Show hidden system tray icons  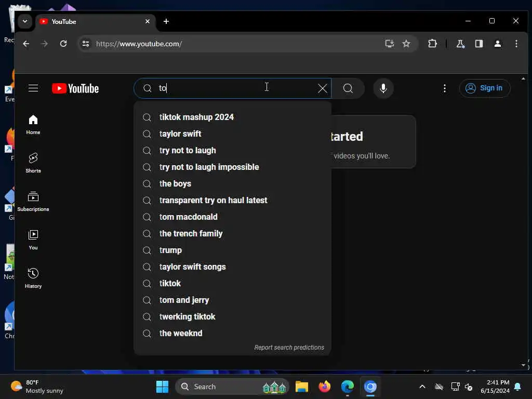pos(422,387)
